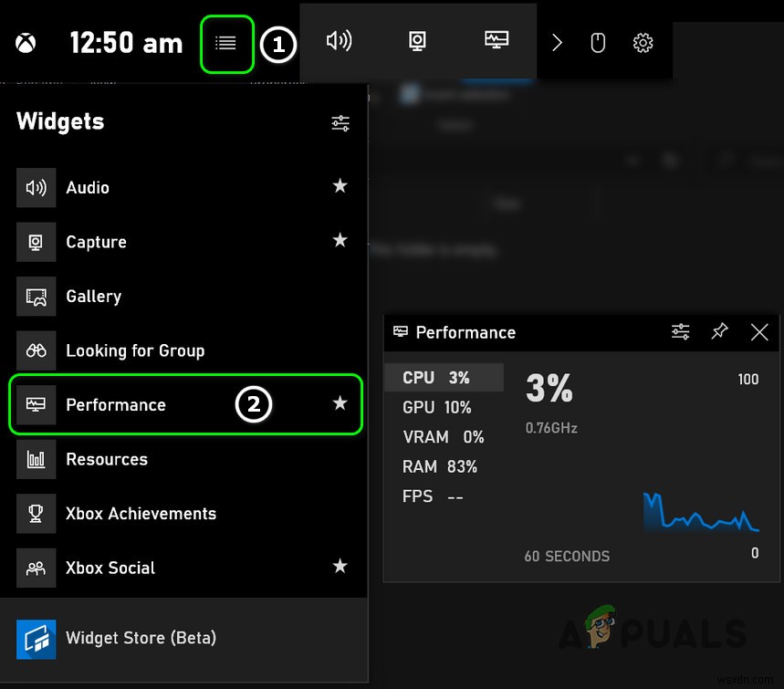This screenshot has height=689, width=784.
Task: Open the Audio widget from top bar
Action: tap(339, 41)
